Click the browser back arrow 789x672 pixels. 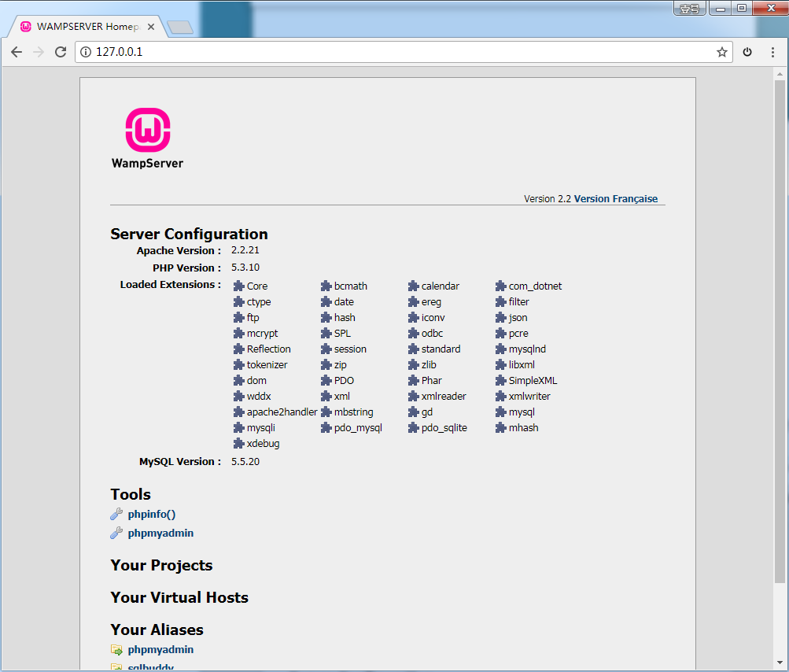(17, 52)
